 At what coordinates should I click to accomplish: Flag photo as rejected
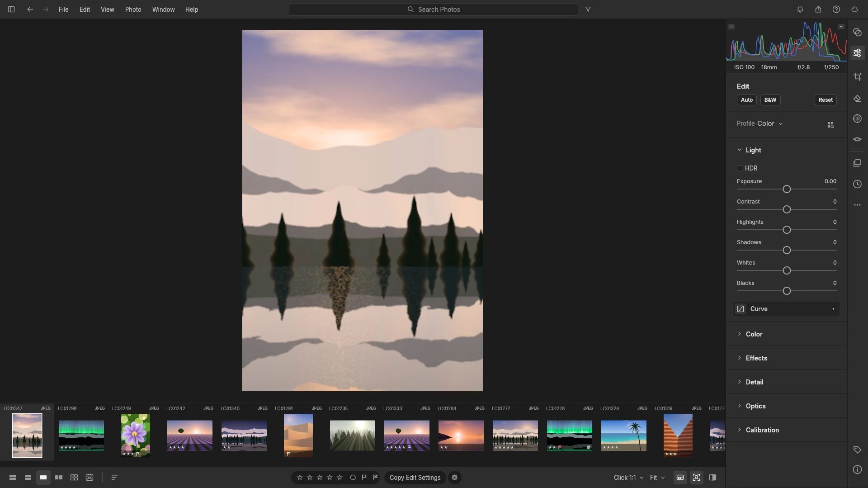375,478
